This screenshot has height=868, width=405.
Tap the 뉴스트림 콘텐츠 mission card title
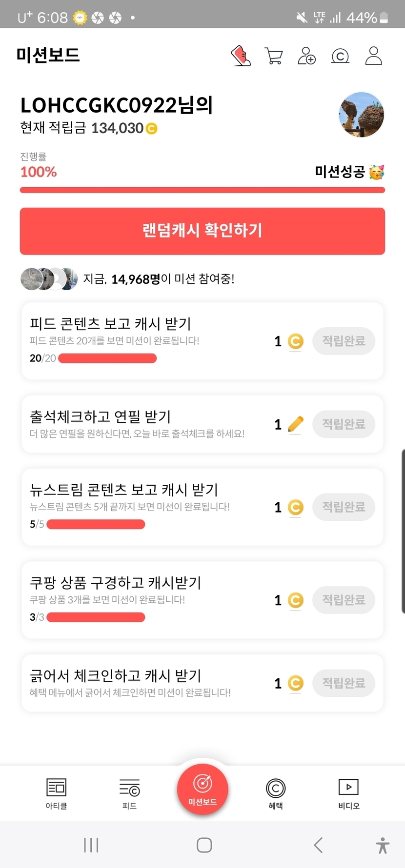(x=124, y=490)
